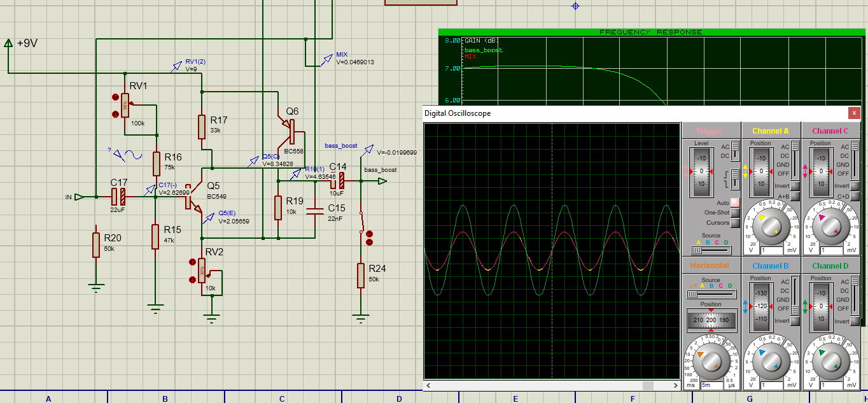Click the +9V power terminal
This screenshot has width=868, height=403.
tap(8, 43)
